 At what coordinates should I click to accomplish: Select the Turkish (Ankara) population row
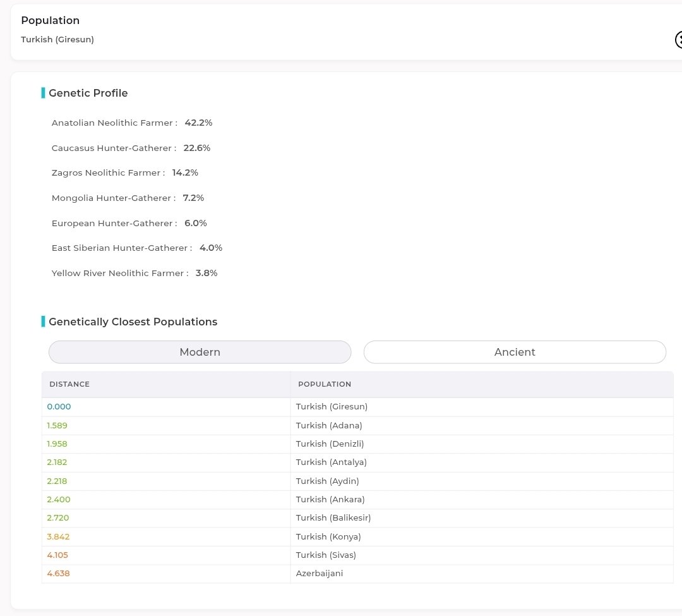[x=357, y=500]
